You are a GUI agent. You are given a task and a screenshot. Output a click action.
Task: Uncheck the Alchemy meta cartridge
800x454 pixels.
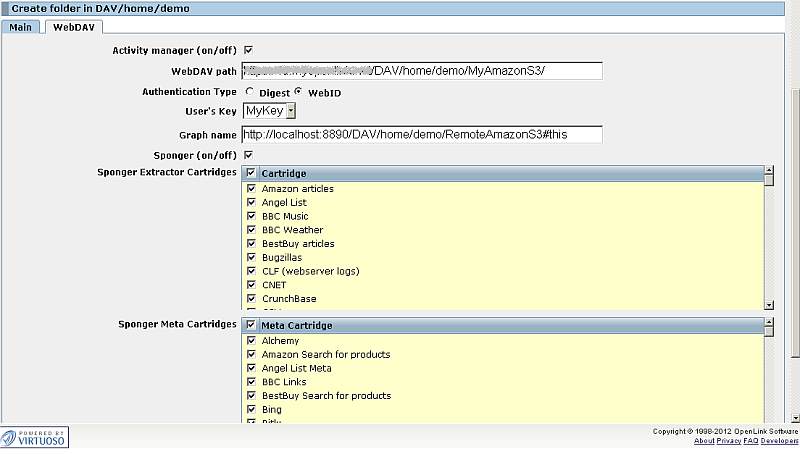click(251, 341)
